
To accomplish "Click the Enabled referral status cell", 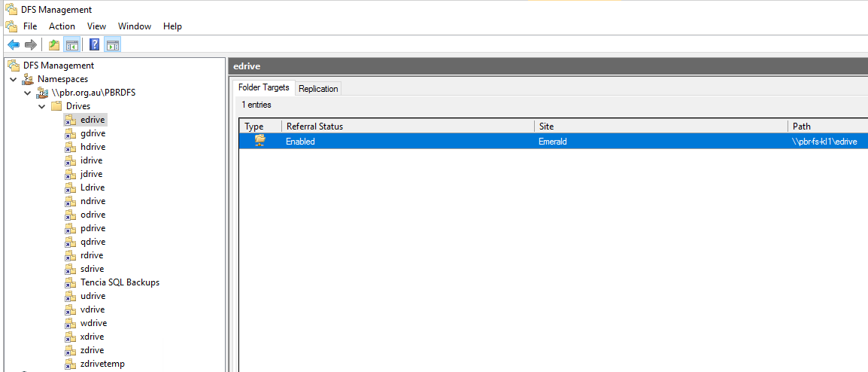I will pyautogui.click(x=300, y=142).
